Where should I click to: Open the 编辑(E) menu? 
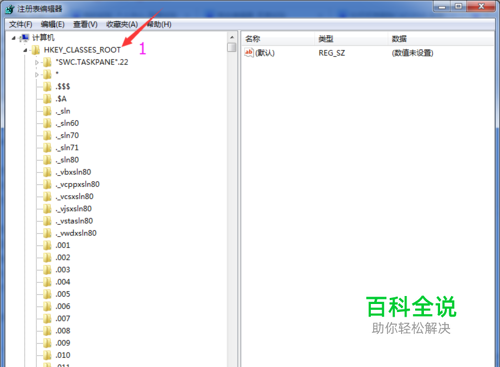pos(52,24)
